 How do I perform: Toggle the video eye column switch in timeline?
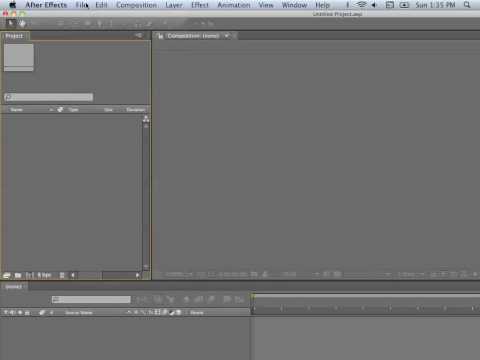(x=6, y=312)
